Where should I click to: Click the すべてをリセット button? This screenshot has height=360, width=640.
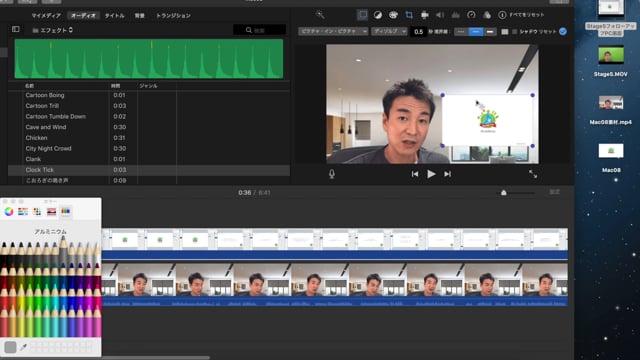pos(527,15)
